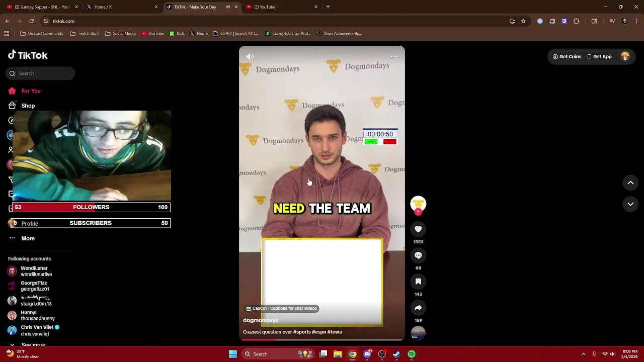The height and width of the screenshot is (362, 644).
Task: Click the CapCut captions tag
Action: point(282,308)
